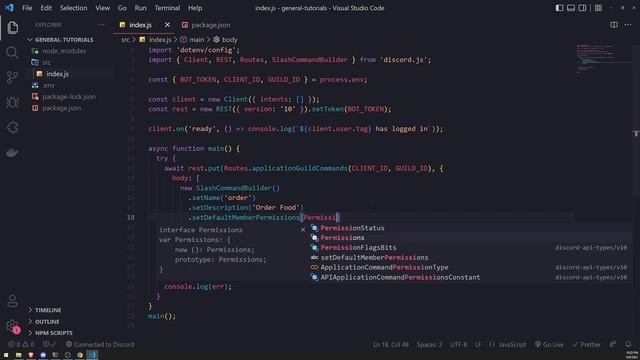Screen dimensions: 640x360
Task: Open Run and Debug view
Action: [13, 102]
